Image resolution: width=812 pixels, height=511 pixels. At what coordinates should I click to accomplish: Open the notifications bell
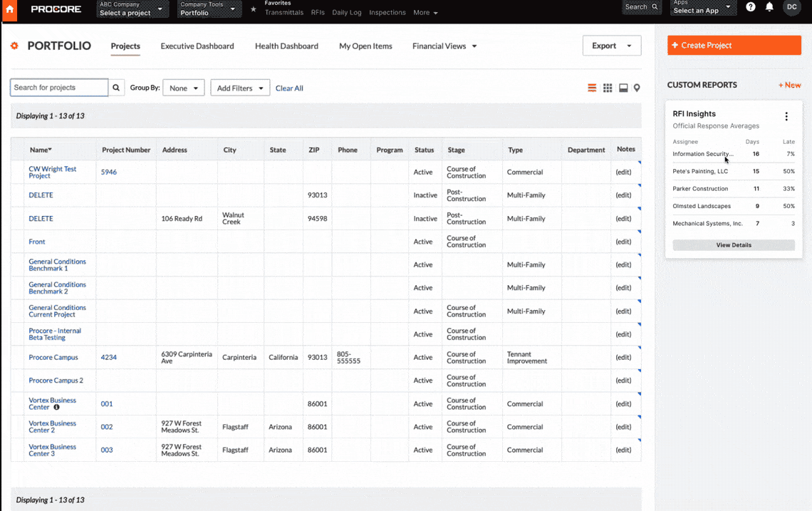click(769, 6)
